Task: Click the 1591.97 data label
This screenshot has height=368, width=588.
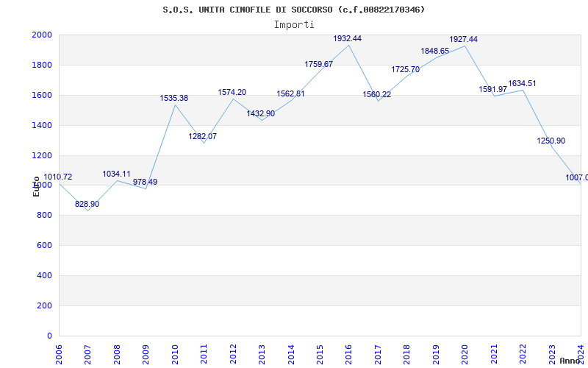Action: point(492,89)
